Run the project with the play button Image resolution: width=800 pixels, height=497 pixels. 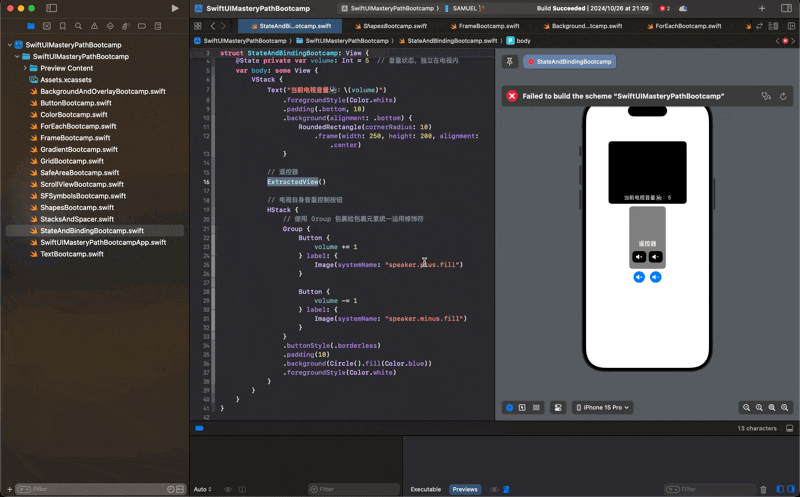[x=175, y=8]
